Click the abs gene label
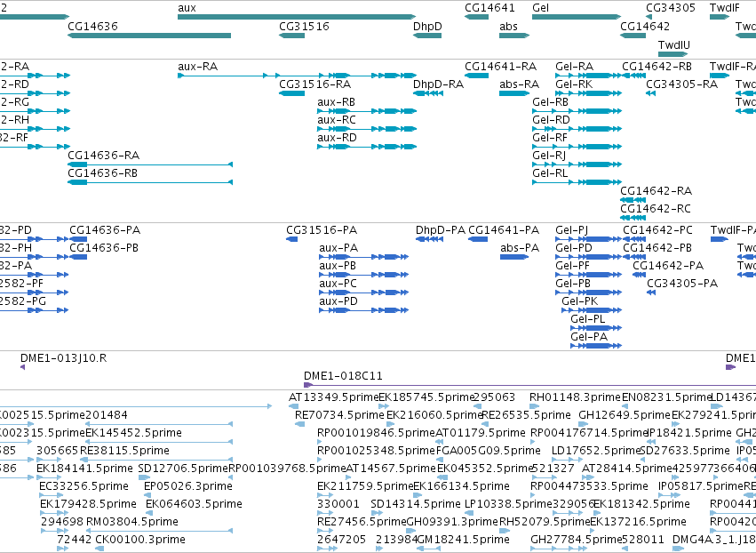Image resolution: width=756 pixels, height=553 pixels. pyautogui.click(x=508, y=26)
